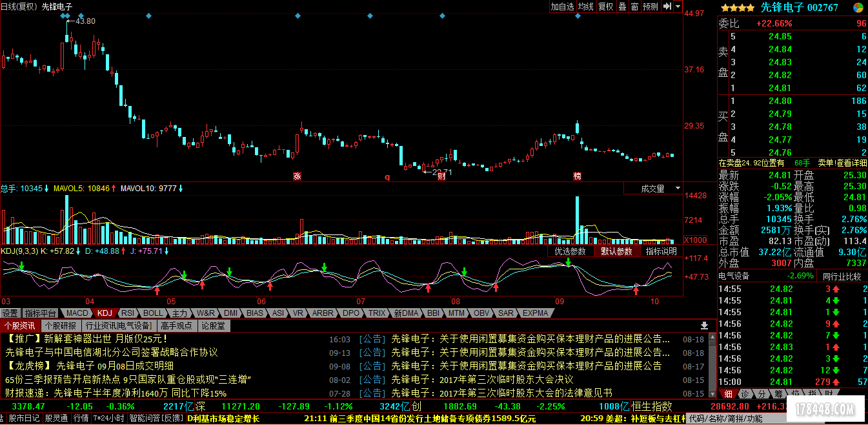Image resolution: width=868 pixels, height=425 pixels.
Task: Open 股市日记 in bottom bar
Action: tap(24, 419)
